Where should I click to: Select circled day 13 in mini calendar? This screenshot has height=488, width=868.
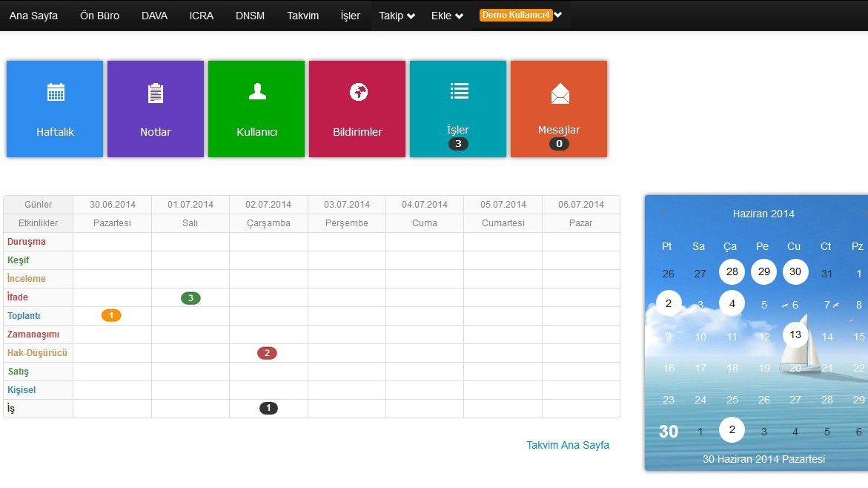point(795,334)
